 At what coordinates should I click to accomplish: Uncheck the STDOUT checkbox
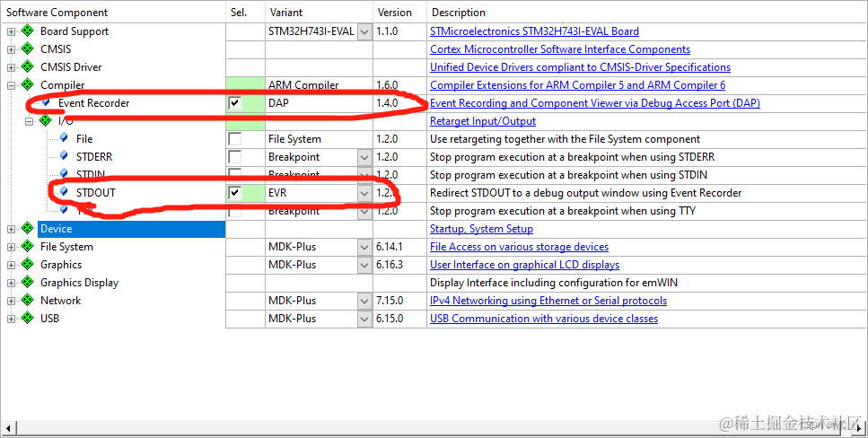(235, 193)
